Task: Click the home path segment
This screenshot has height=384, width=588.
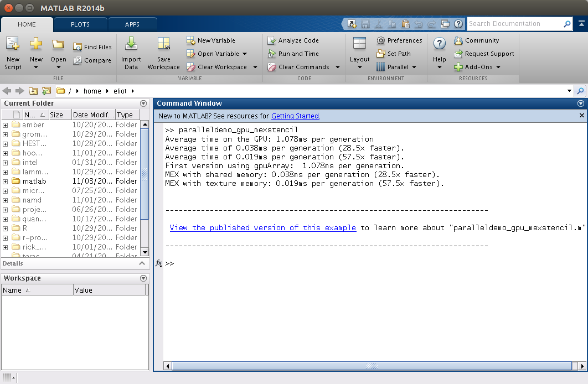Action: [92, 91]
